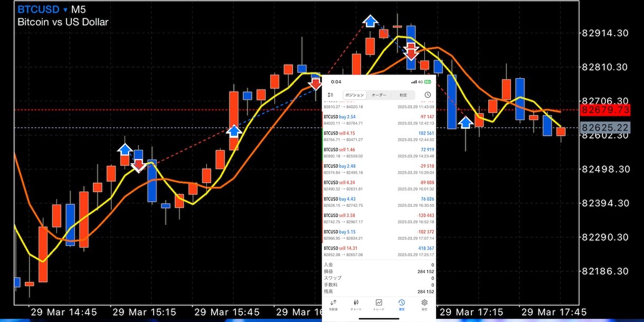The image size is (644, 322).
Task: Select the 約定 segment tab
Action: tap(403, 95)
